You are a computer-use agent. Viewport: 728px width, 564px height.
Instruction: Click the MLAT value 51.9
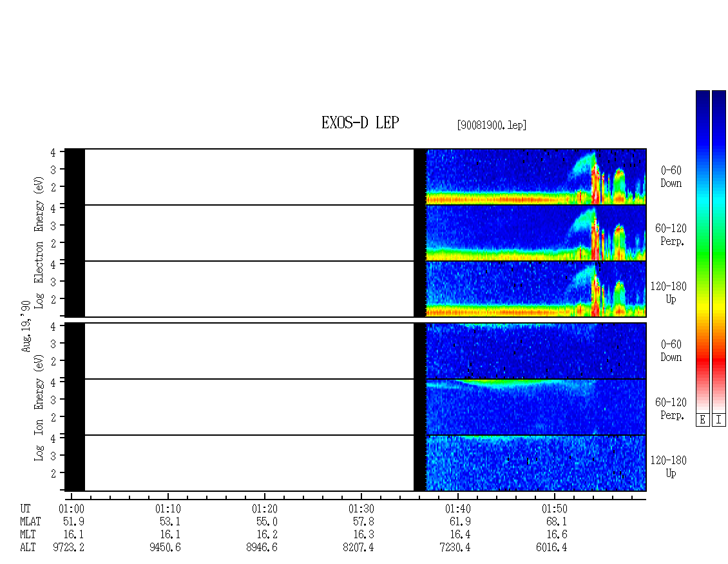click(74, 521)
